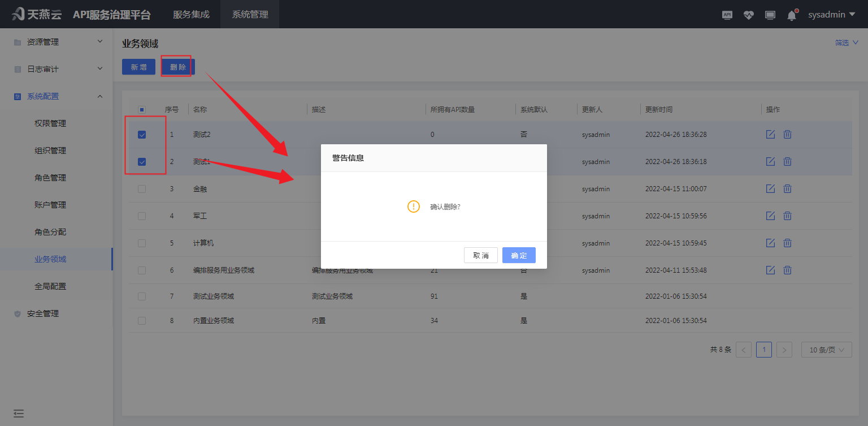Check the select-all checkbox in table header
868x426 pixels.
click(x=142, y=109)
